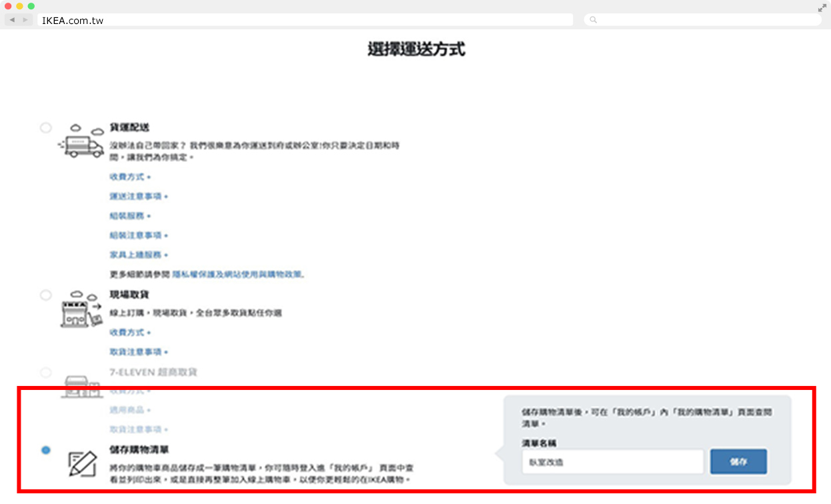Click the browser back arrow
This screenshot has height=504, width=831.
coord(12,20)
